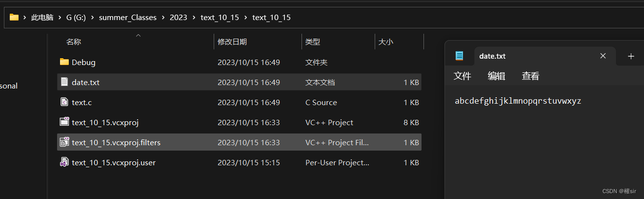Viewport: 644px width, 199px height.
Task: Open the 编辑 menu in Notepad
Action: click(x=497, y=76)
